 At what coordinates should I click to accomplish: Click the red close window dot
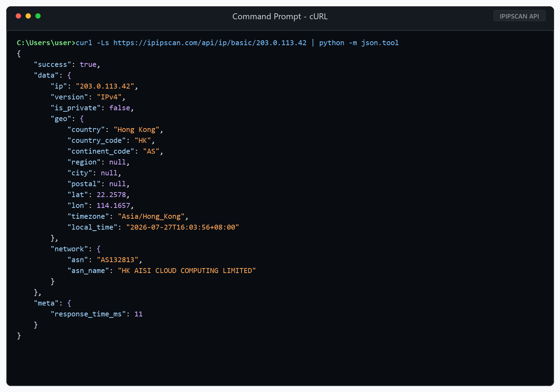pos(19,16)
